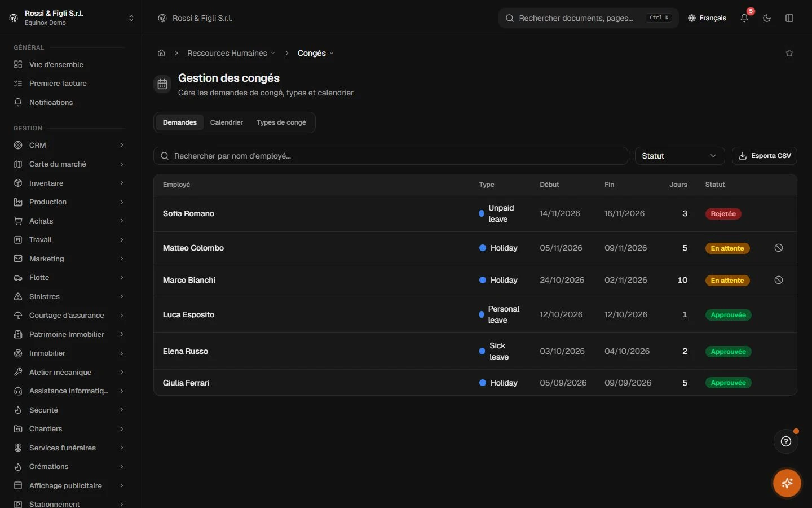Switch to the Demandes tab

pos(180,122)
